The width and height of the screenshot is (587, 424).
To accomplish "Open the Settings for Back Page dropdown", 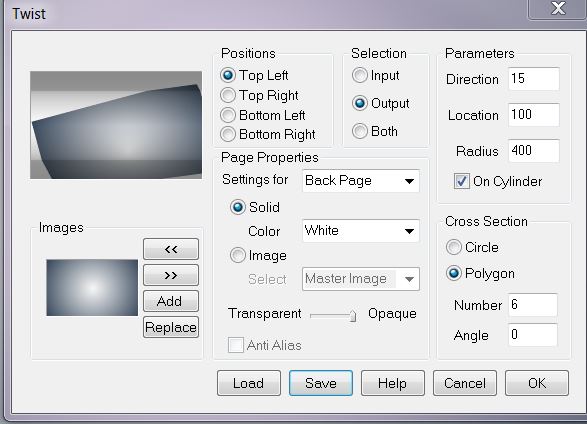I will point(361,181).
